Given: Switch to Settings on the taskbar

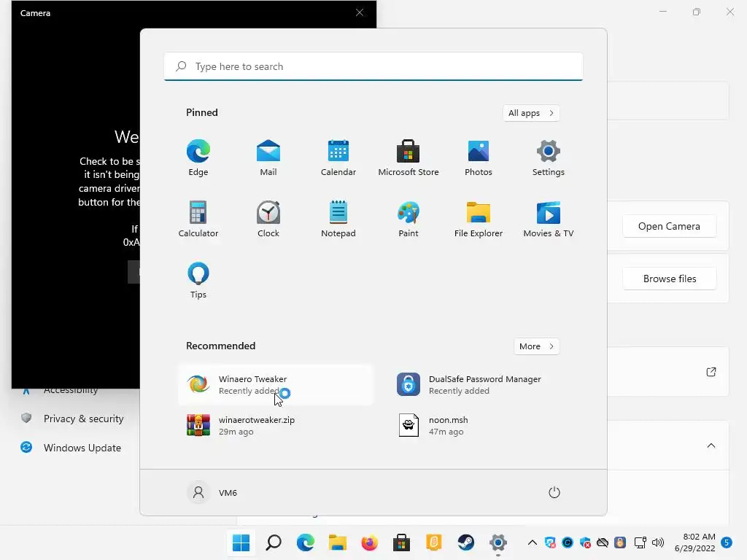Looking at the screenshot, I should (x=498, y=542).
